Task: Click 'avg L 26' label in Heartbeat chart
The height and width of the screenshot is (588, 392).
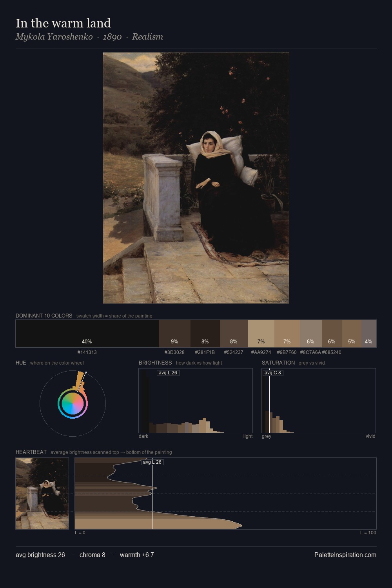Action: click(152, 462)
